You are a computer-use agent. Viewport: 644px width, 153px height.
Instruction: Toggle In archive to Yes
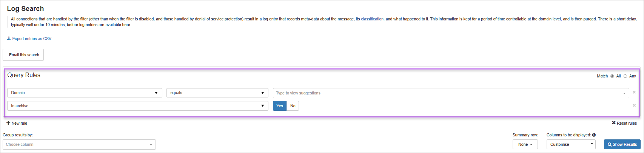pos(280,106)
